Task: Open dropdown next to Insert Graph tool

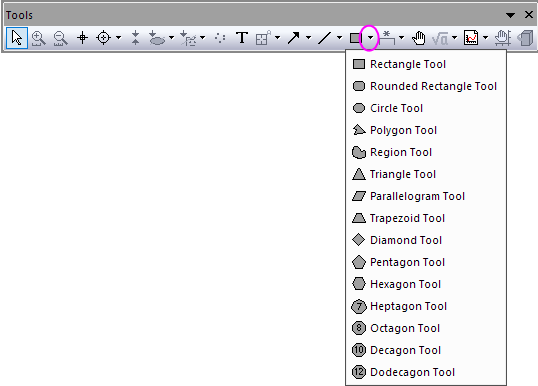Action: (x=486, y=37)
